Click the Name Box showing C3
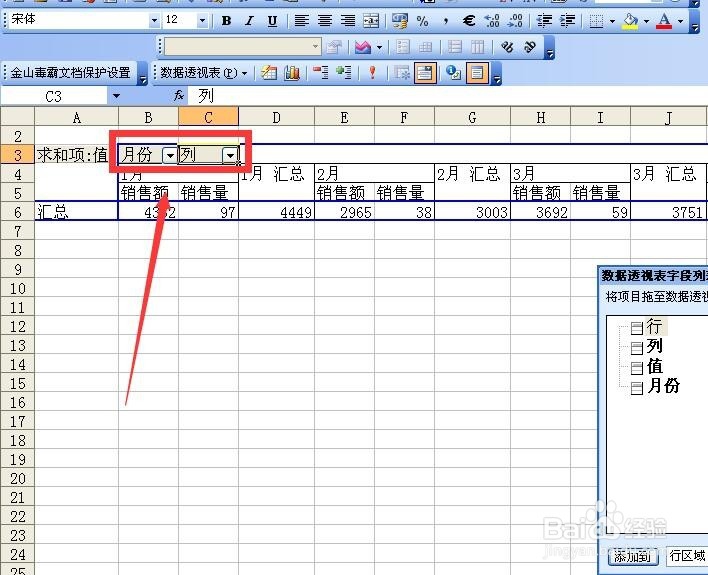Viewport: 708px width, 575px height. click(x=53, y=96)
